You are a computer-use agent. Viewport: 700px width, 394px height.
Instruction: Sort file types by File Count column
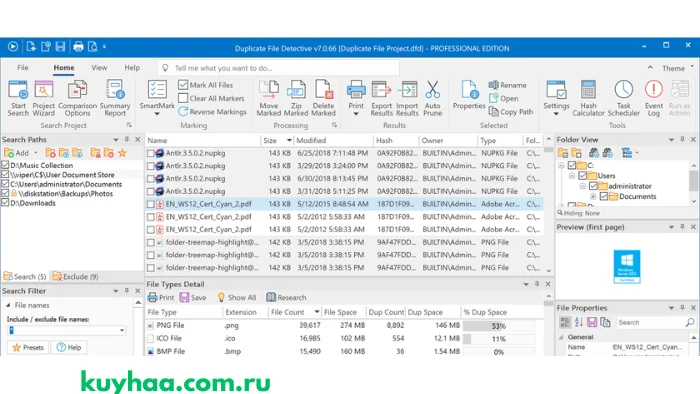click(294, 312)
